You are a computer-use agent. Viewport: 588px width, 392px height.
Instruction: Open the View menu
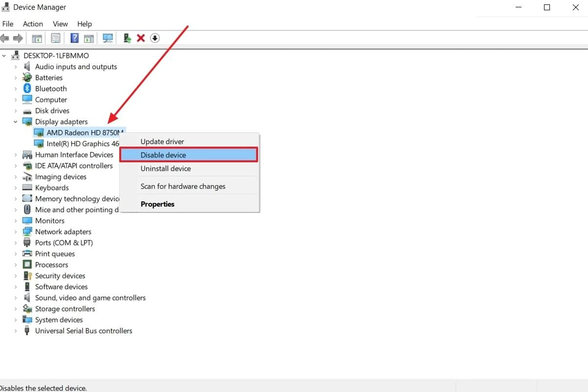click(60, 24)
